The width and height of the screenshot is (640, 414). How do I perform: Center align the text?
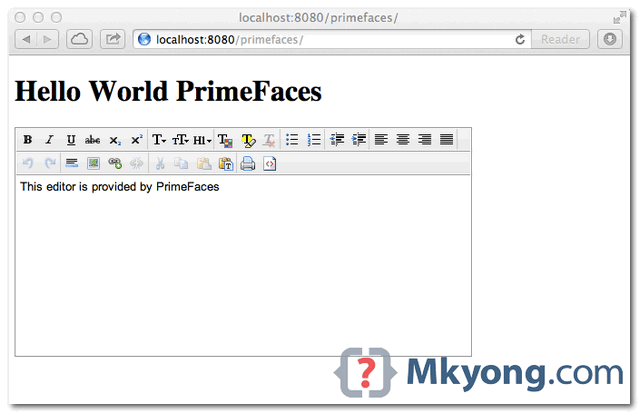(x=403, y=140)
